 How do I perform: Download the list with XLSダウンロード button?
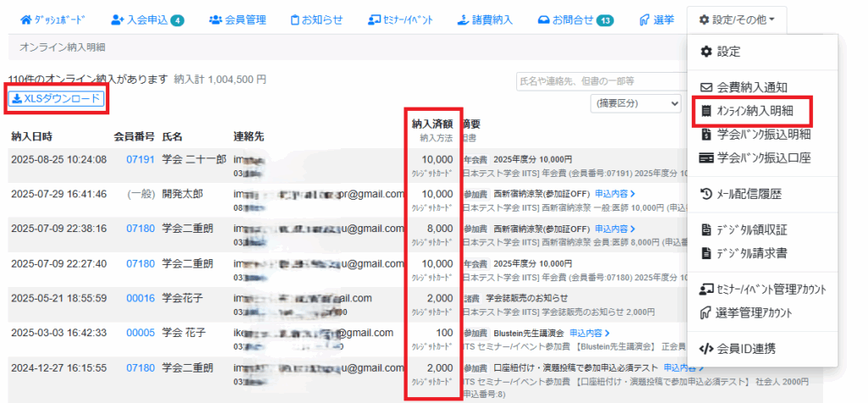pos(57,99)
